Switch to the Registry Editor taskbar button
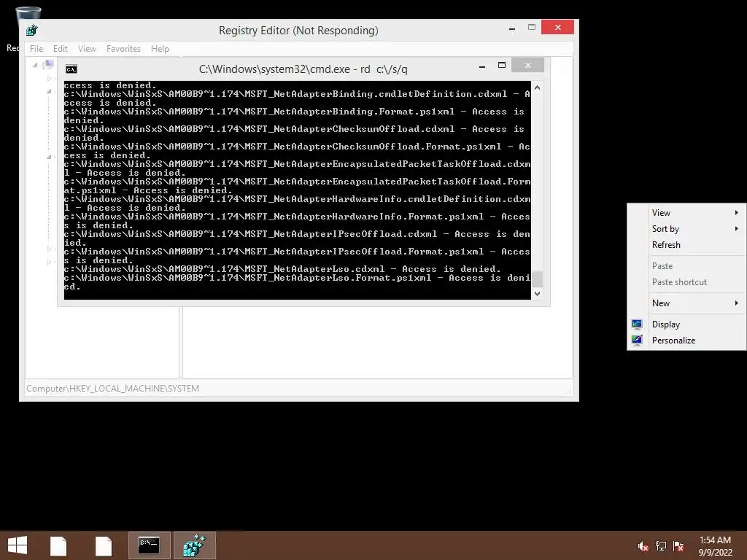The height and width of the screenshot is (560, 747). pyautogui.click(x=194, y=545)
